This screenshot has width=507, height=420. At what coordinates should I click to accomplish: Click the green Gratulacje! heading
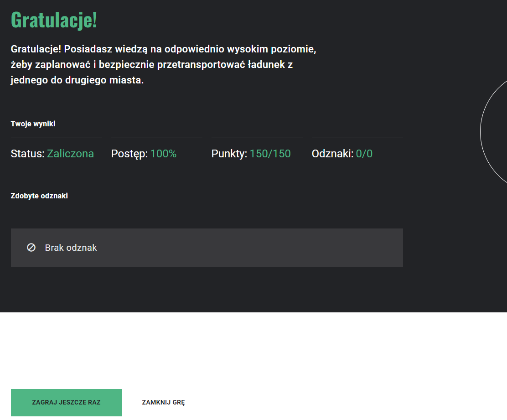pyautogui.click(x=54, y=20)
